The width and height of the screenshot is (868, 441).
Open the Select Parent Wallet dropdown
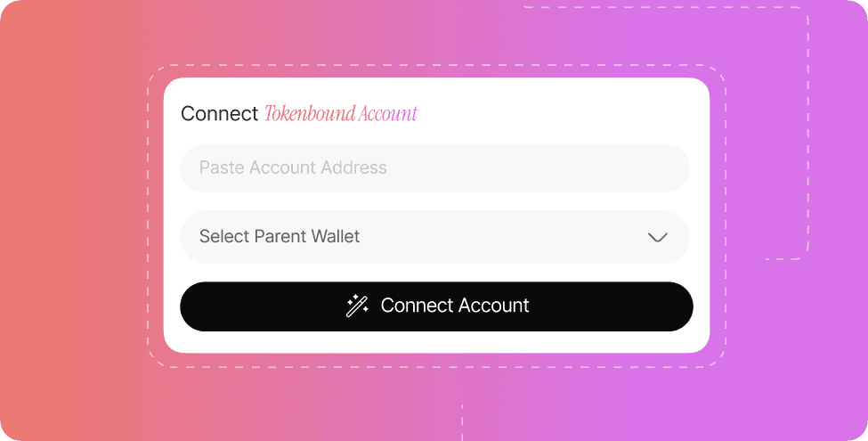point(434,237)
